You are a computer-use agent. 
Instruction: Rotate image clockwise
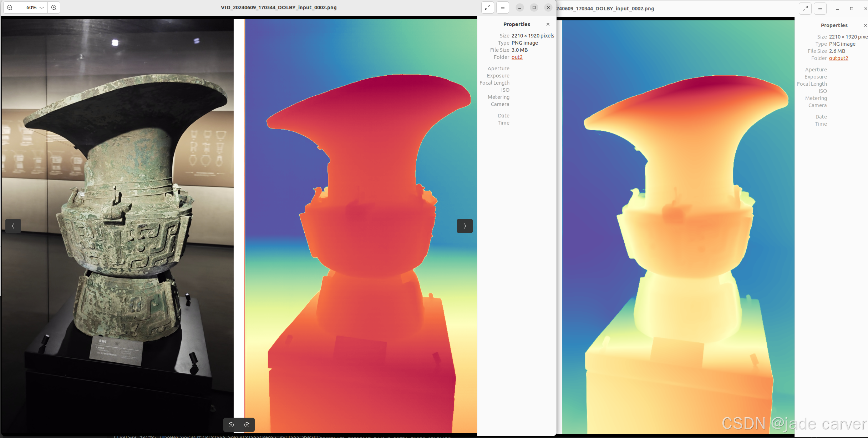tap(247, 425)
